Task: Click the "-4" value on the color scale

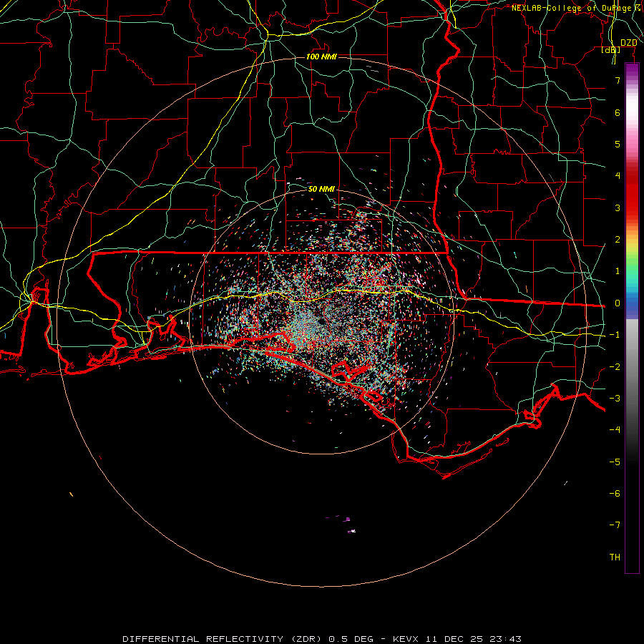Action: click(615, 430)
